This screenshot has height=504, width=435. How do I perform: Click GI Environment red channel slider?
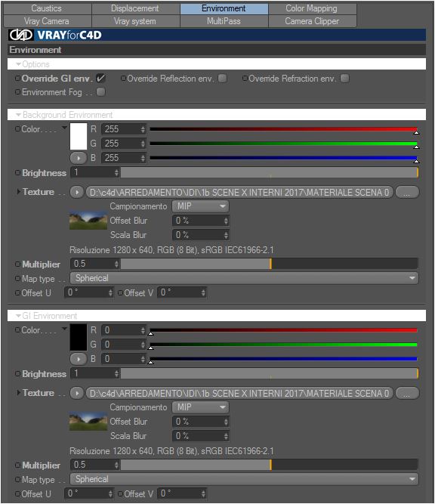[x=284, y=330]
